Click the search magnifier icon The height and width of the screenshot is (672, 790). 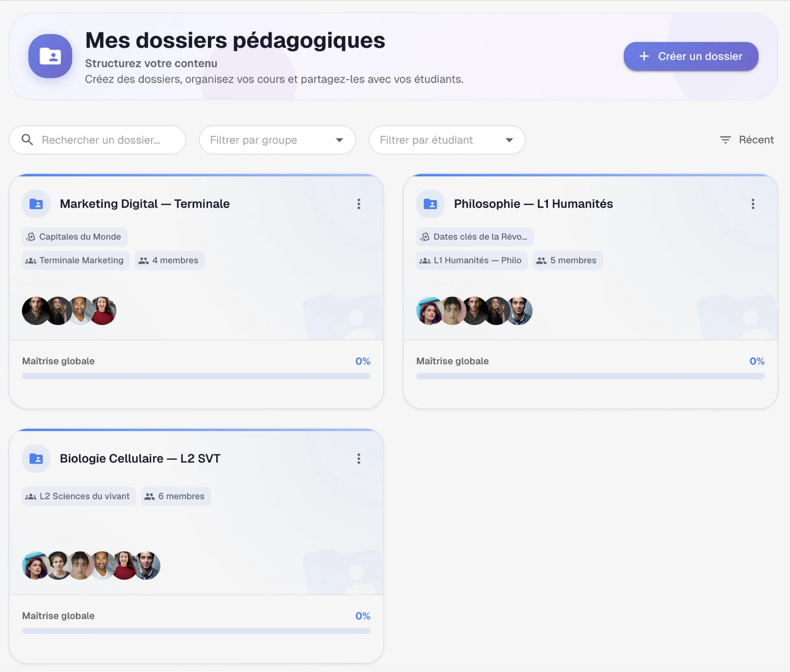27,140
